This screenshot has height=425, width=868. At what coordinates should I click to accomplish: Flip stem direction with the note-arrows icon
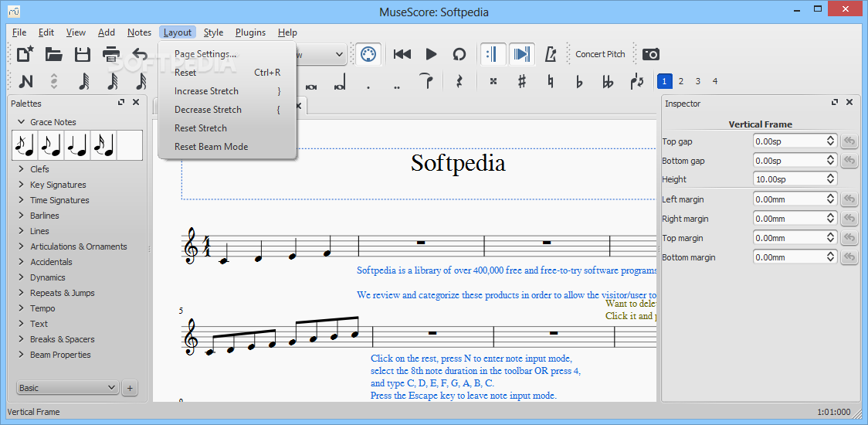(x=636, y=81)
